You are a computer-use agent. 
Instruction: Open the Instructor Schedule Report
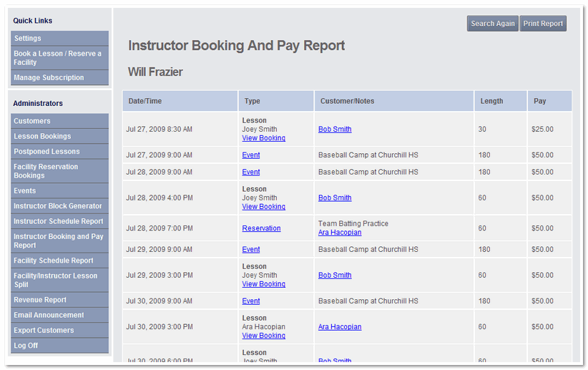(x=59, y=222)
